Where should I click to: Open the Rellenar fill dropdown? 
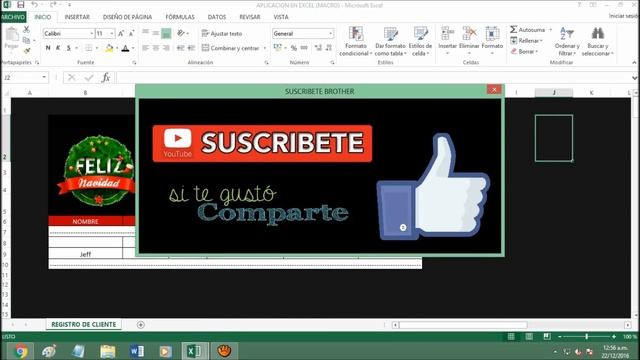coord(527,41)
